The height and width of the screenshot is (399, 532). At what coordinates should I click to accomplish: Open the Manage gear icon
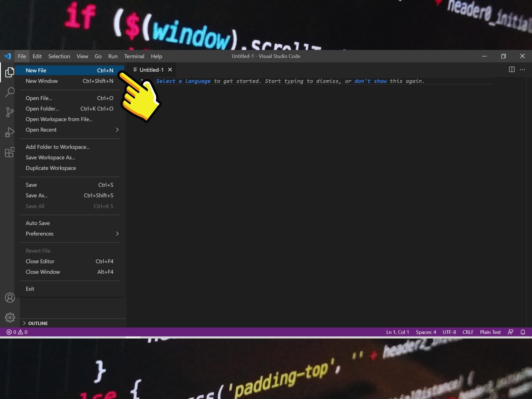10,317
